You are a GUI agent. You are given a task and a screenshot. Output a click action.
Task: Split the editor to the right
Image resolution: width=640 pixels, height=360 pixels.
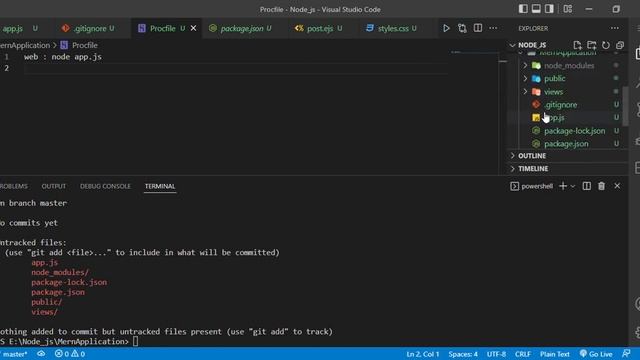pyautogui.click(x=478, y=28)
